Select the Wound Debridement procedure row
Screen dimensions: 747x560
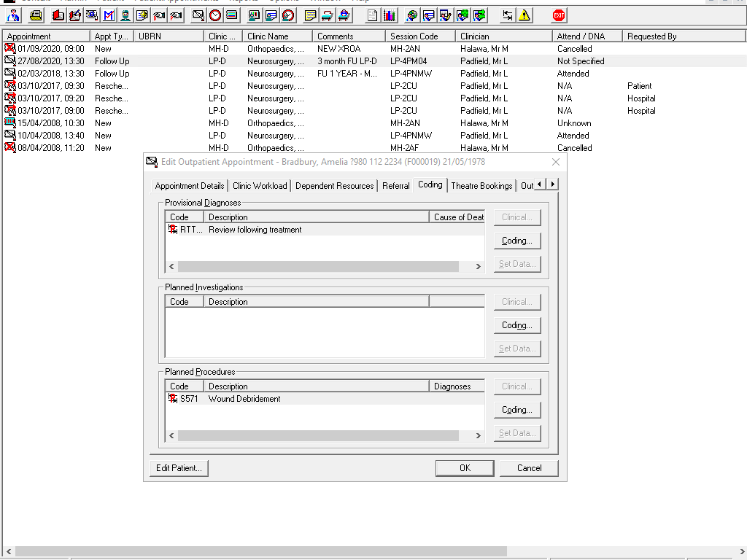[x=325, y=399]
